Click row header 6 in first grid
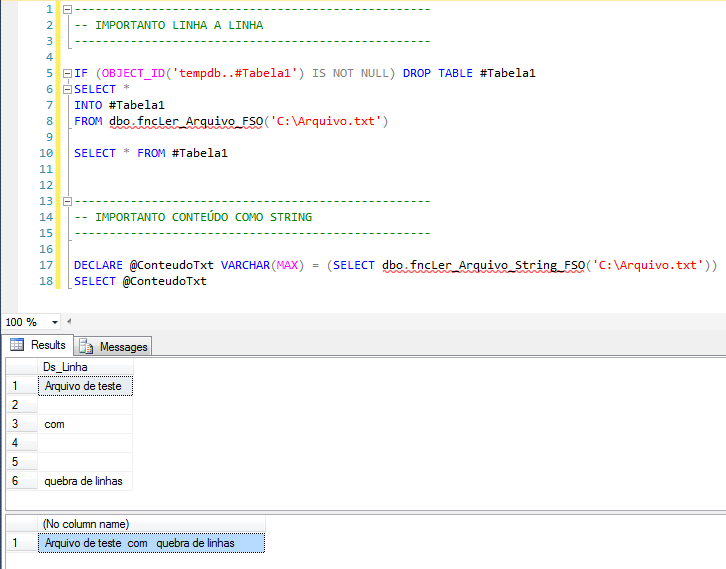Screen dimensions: 726x569 pos(22,481)
